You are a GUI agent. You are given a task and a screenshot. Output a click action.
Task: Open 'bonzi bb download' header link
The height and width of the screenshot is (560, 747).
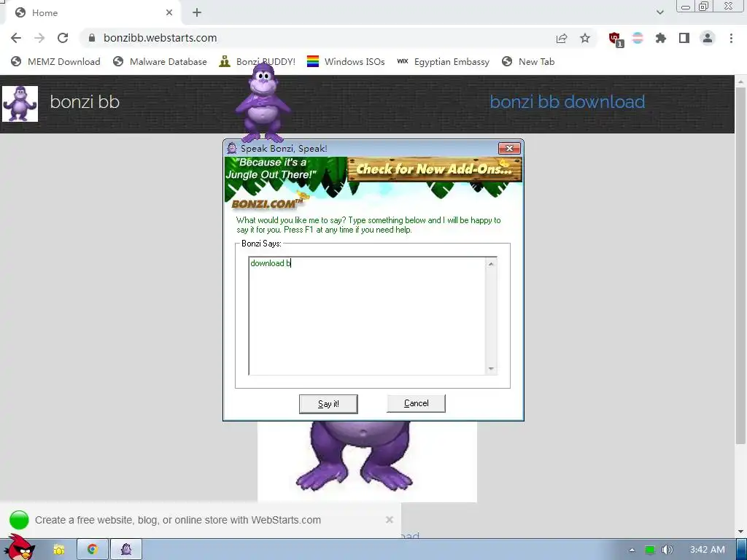[x=568, y=102]
